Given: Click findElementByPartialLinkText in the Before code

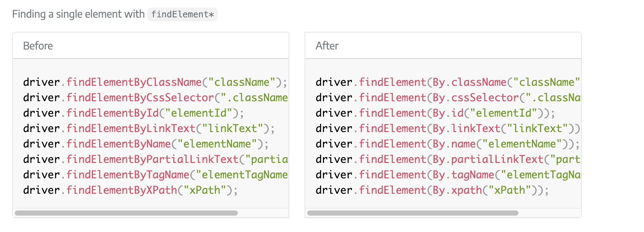Looking at the screenshot, I should [152, 159].
